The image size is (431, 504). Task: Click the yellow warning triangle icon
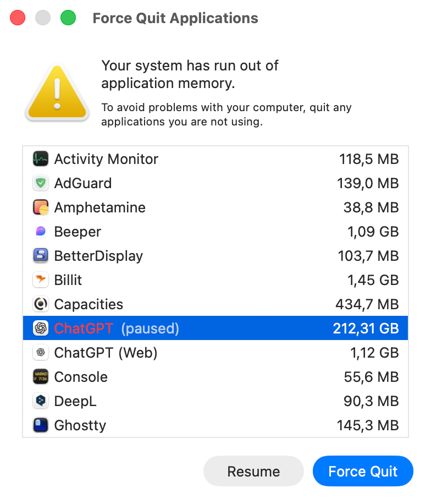(x=57, y=92)
